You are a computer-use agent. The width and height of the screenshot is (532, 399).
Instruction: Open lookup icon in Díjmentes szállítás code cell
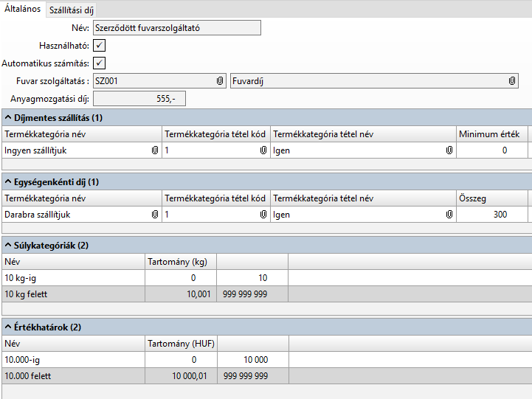tap(263, 150)
